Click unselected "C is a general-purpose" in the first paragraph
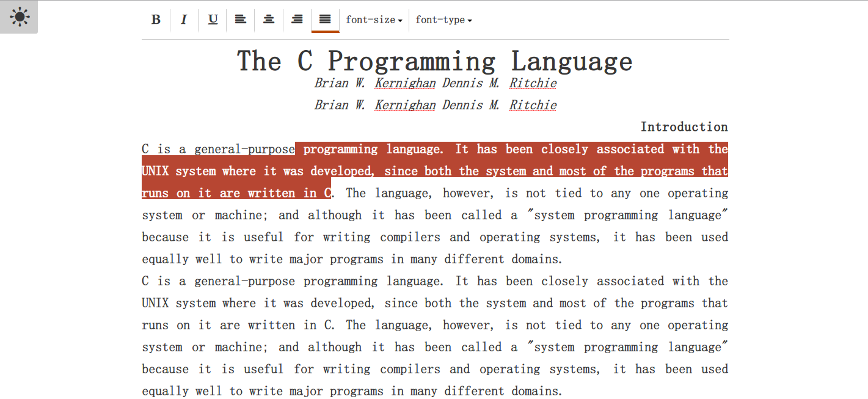 coord(218,149)
